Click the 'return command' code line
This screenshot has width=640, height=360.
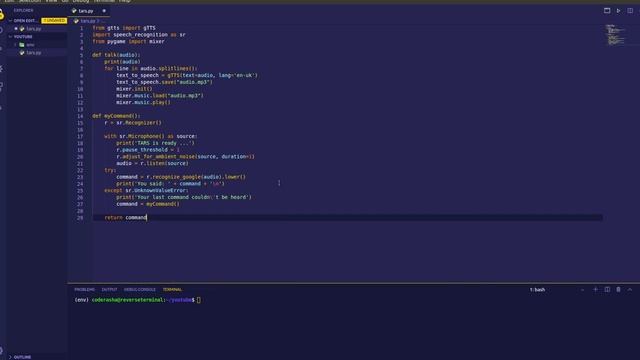coord(126,218)
